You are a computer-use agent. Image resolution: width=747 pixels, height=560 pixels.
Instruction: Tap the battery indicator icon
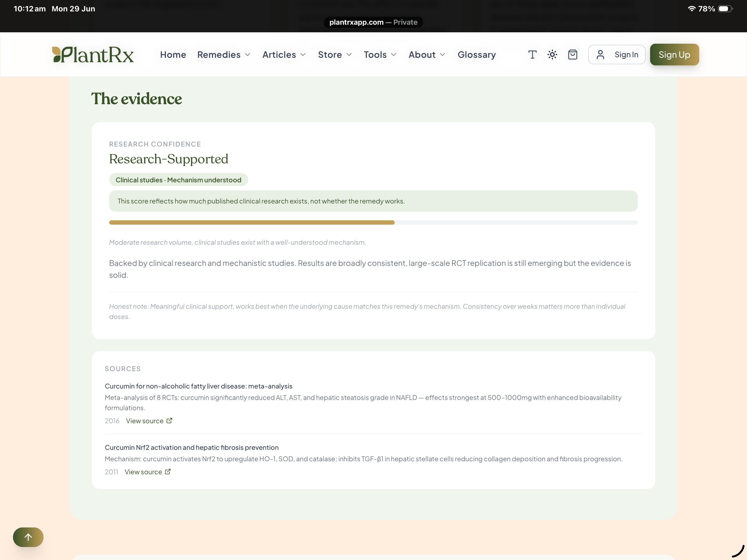pyautogui.click(x=725, y=9)
